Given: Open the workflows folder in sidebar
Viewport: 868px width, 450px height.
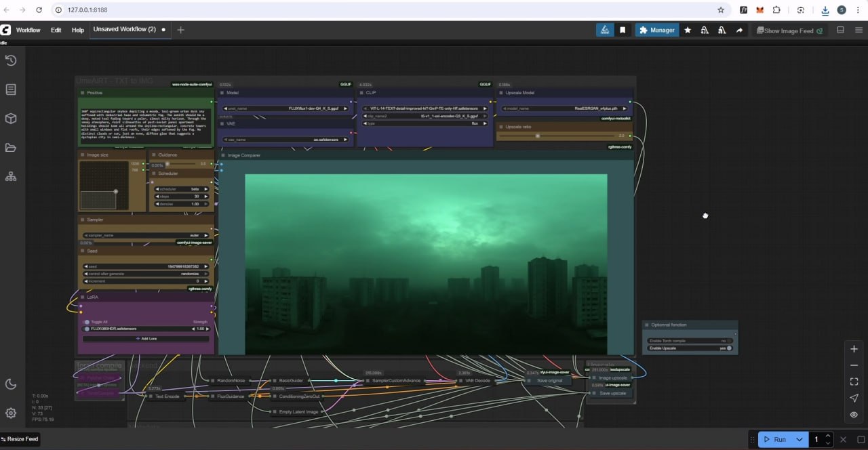Looking at the screenshot, I should pyautogui.click(x=11, y=148).
